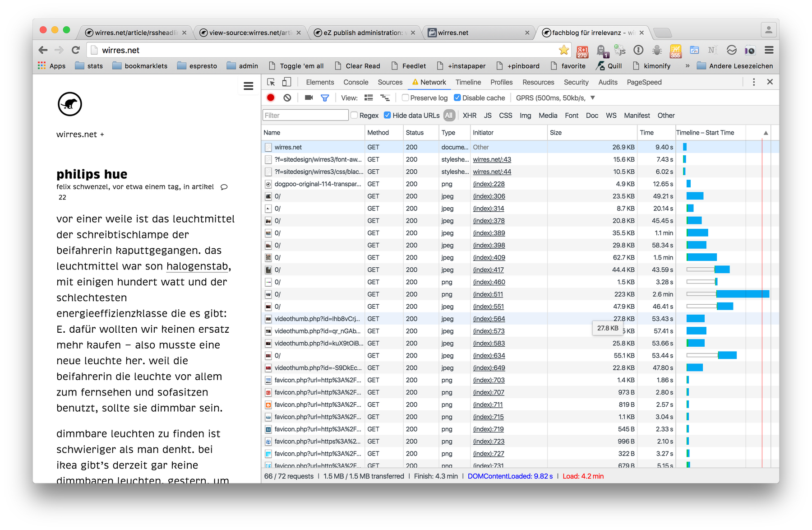Open the halogenstab link in article
Screen dimensions: 812x530
point(197,266)
